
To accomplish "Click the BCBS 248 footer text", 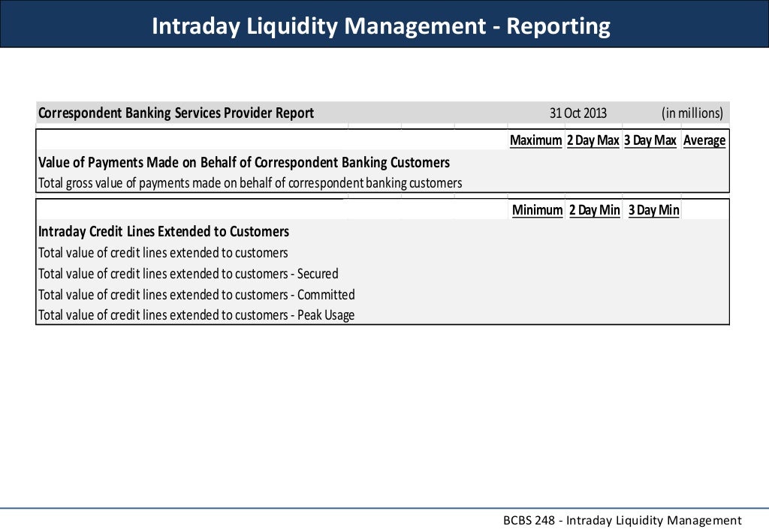I will [x=623, y=520].
